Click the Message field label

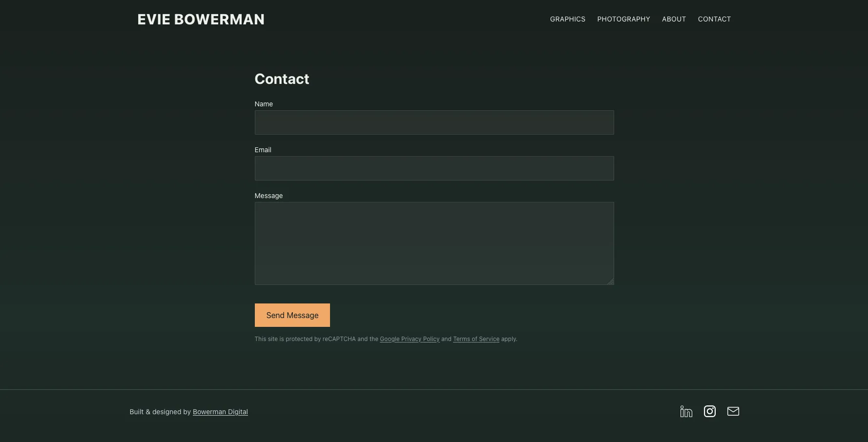[269, 196]
